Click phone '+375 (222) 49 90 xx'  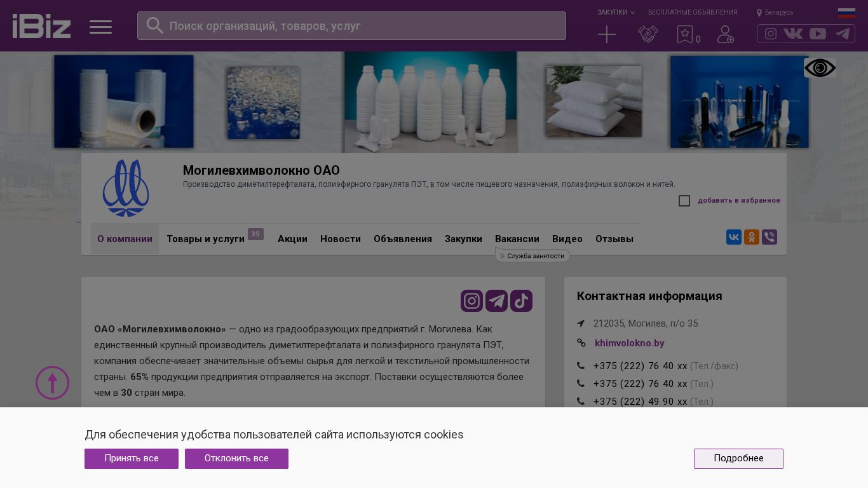pyautogui.click(x=653, y=402)
